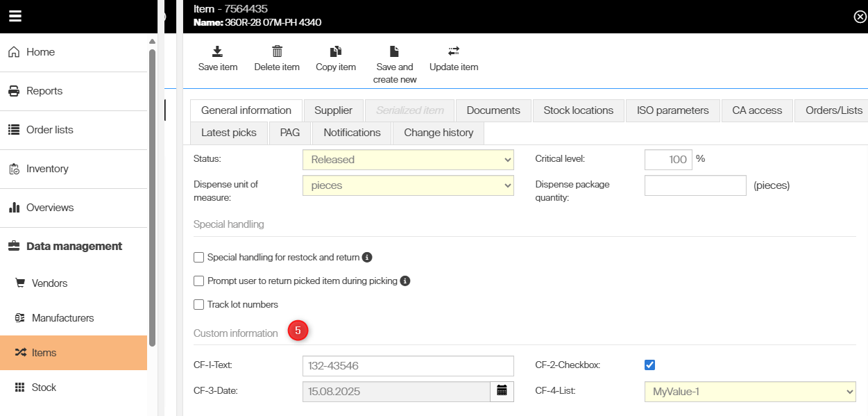Go to Reports in the sidebar
This screenshot has height=416, width=868.
click(x=44, y=91)
